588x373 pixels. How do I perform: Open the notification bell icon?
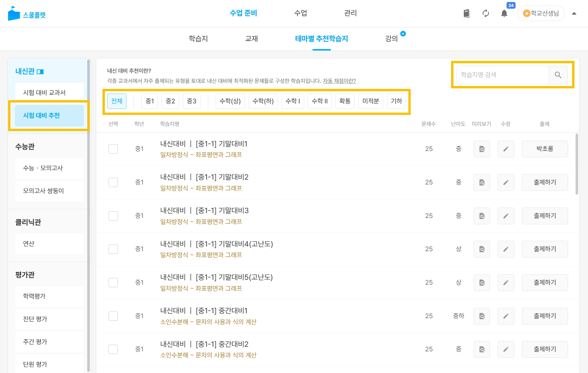click(504, 14)
